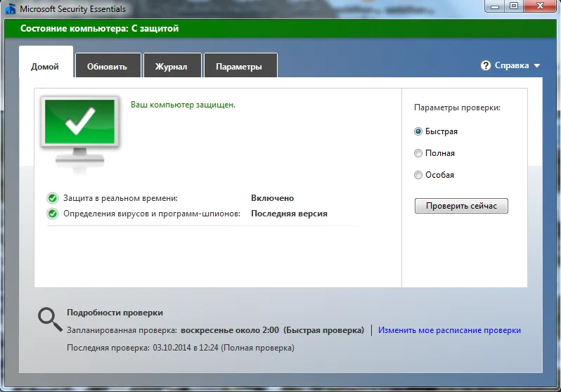561x392 pixels.
Task: Click the label Параметры проверки:
Action: (457, 107)
